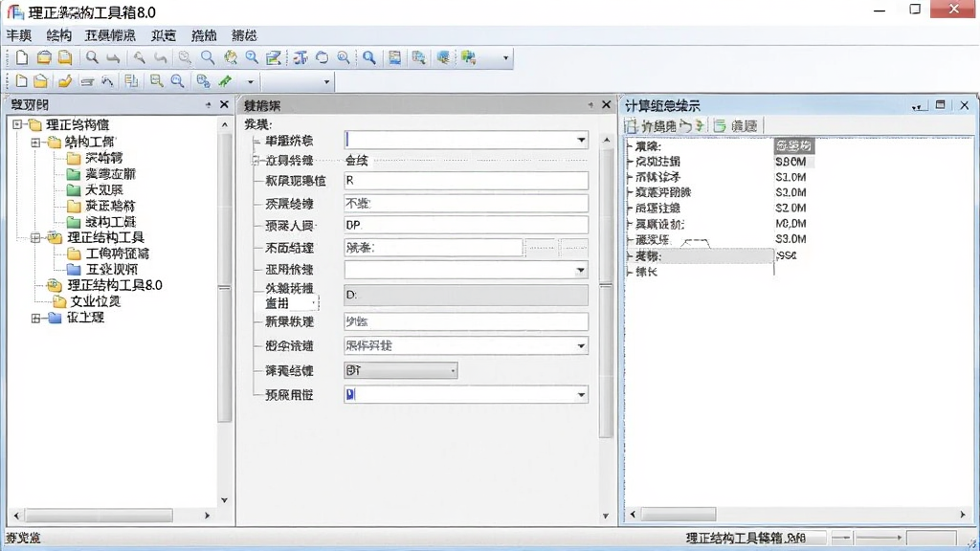Select the 理正结构工具8.0 tree item
The image size is (980, 551).
coord(115,285)
